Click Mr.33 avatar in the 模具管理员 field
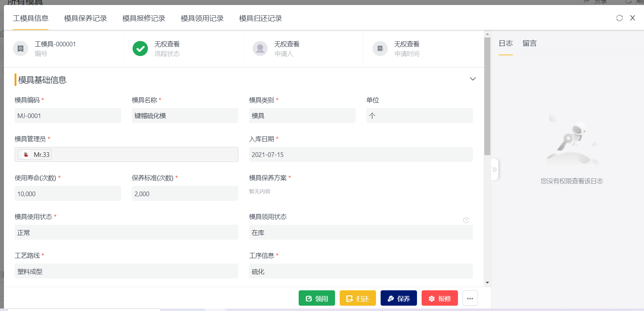 [26, 154]
